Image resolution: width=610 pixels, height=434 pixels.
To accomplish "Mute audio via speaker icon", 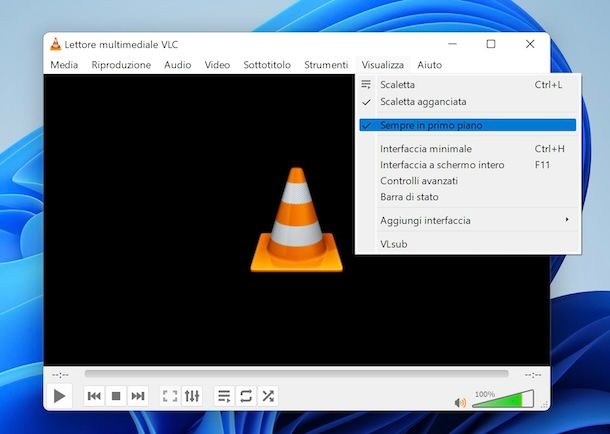I will (x=460, y=402).
